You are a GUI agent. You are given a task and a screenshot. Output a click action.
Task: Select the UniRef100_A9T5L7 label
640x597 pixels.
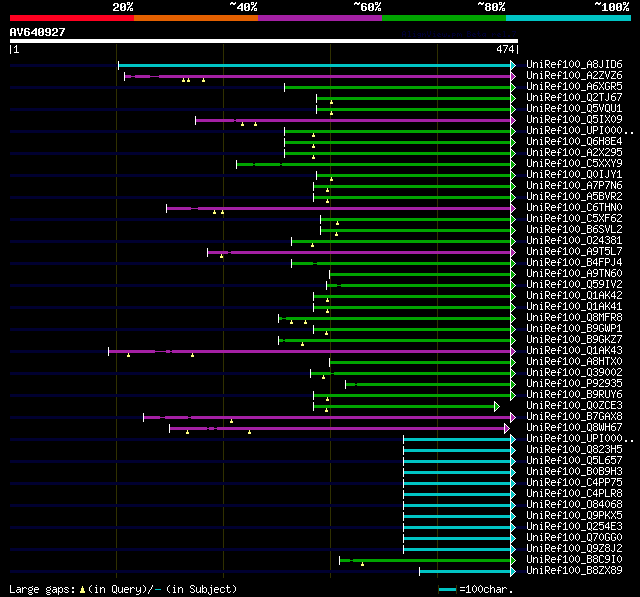(574, 252)
